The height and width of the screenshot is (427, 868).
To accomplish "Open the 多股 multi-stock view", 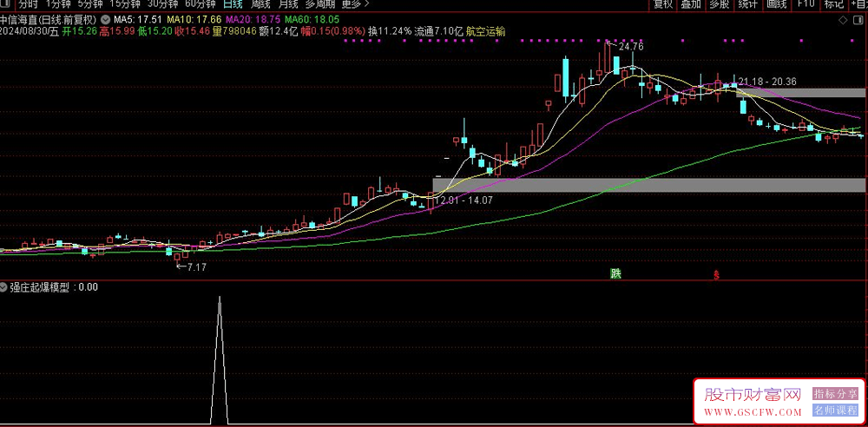I will coord(719,4).
